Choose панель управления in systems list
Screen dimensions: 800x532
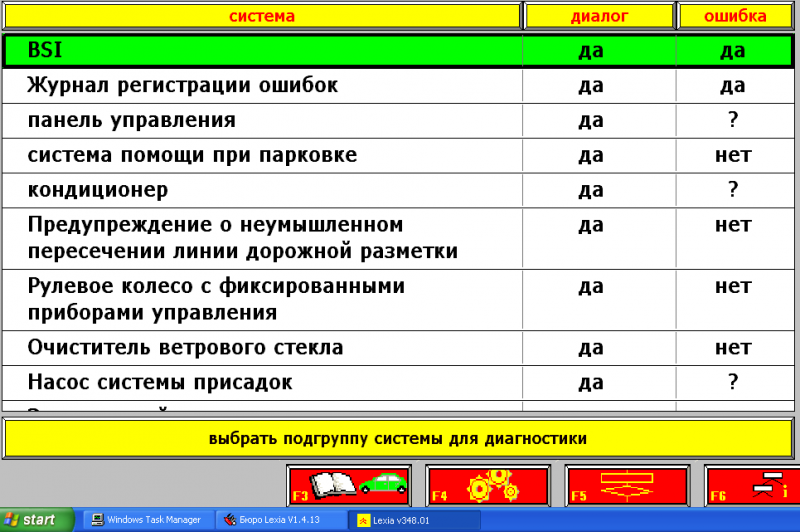click(262, 121)
